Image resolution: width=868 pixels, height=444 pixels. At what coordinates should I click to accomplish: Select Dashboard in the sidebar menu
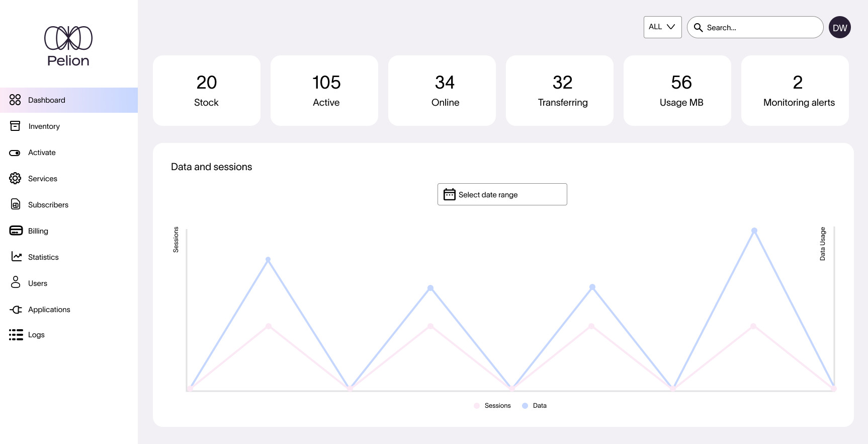click(69, 100)
